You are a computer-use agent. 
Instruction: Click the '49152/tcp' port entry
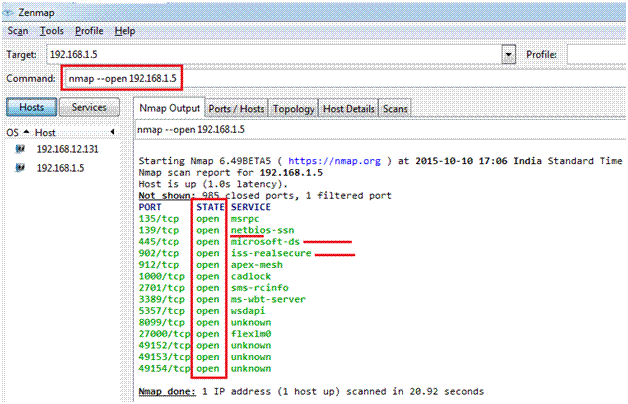164,346
